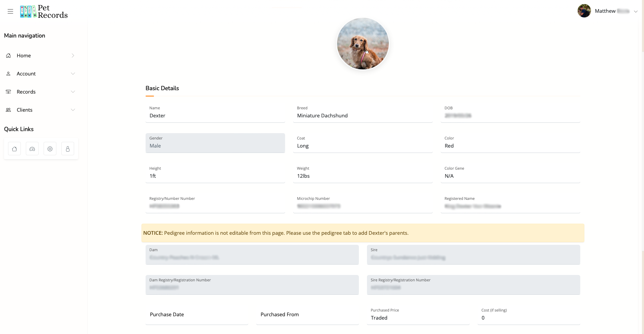Focus the Purchase Date field

coord(197,315)
